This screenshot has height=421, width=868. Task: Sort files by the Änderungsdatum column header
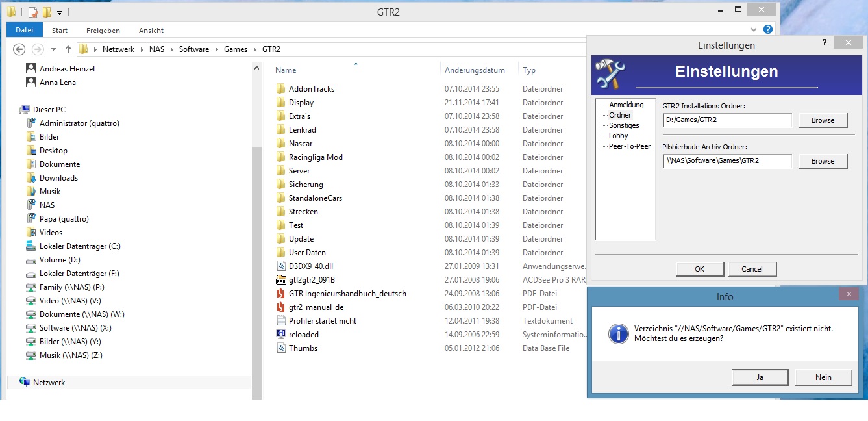[475, 70]
